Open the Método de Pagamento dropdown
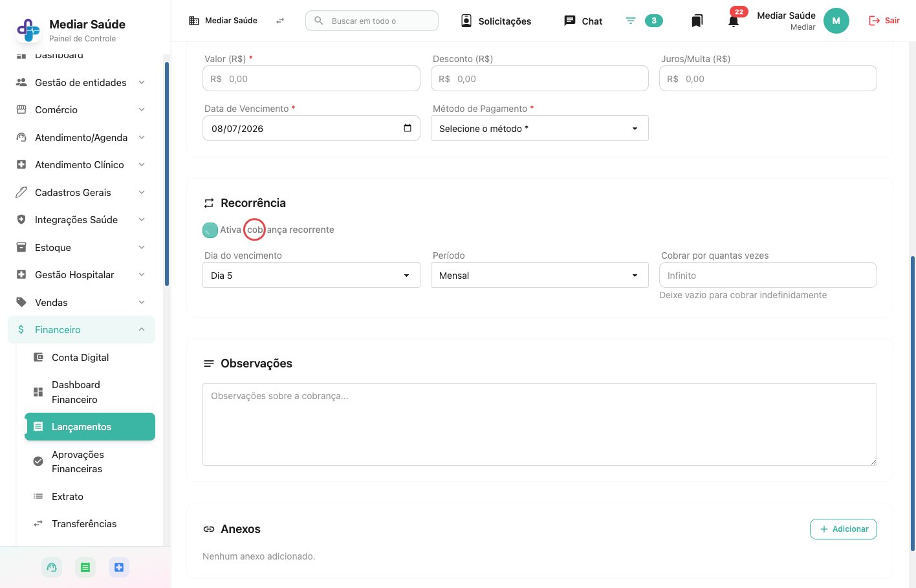The height and width of the screenshot is (588, 916). tap(540, 129)
